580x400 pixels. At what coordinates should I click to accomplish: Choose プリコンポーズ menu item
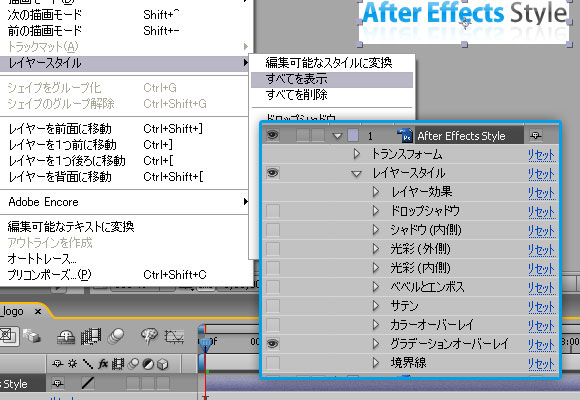pos(125,275)
